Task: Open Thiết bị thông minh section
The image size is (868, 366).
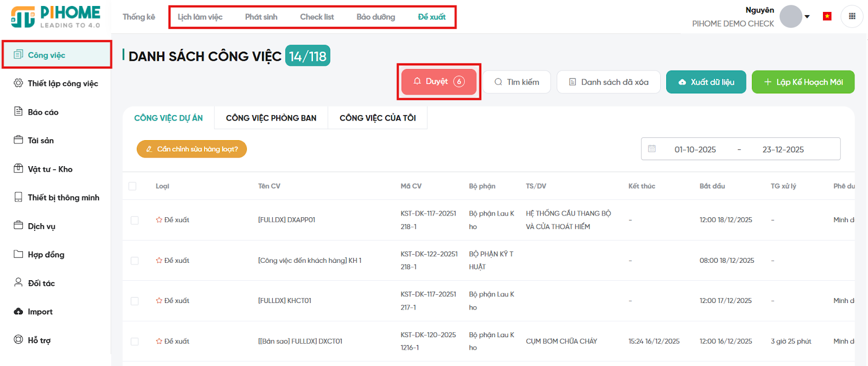Action: 63,198
